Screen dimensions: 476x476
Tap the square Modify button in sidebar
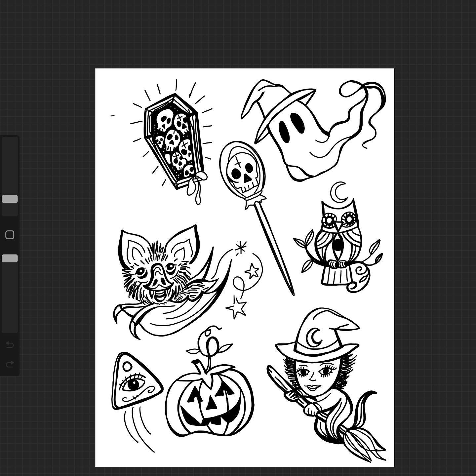pos(10,235)
